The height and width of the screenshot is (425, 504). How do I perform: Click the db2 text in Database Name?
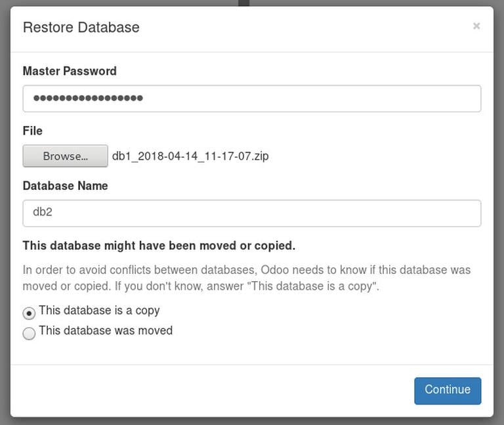tap(42, 213)
